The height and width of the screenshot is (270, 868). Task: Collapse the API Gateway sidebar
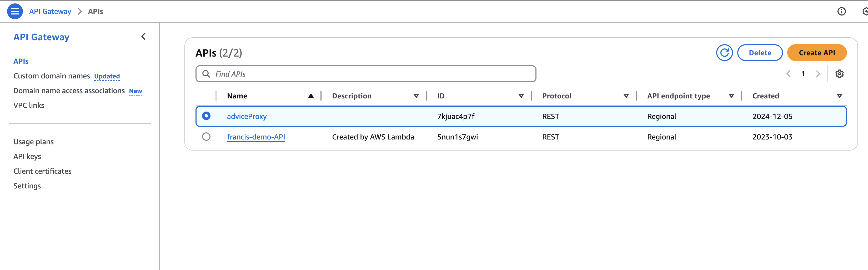pos(143,36)
